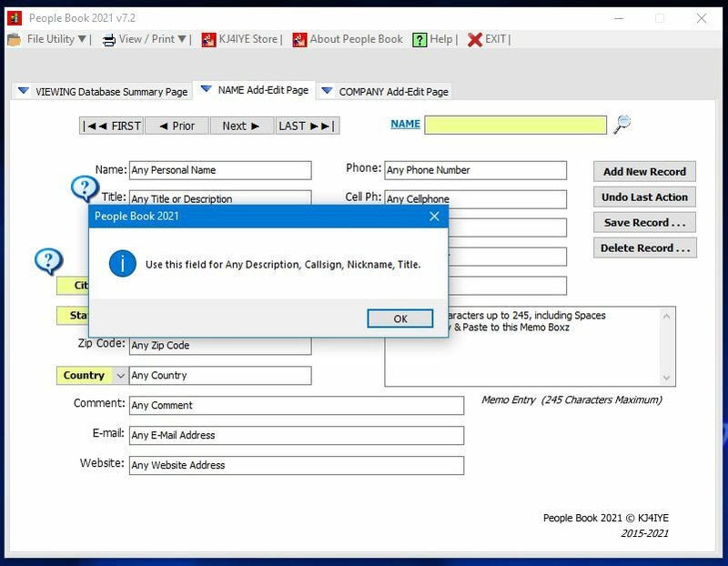This screenshot has height=566, width=728.
Task: Open the KJ4IYE Store menu item
Action: point(248,39)
